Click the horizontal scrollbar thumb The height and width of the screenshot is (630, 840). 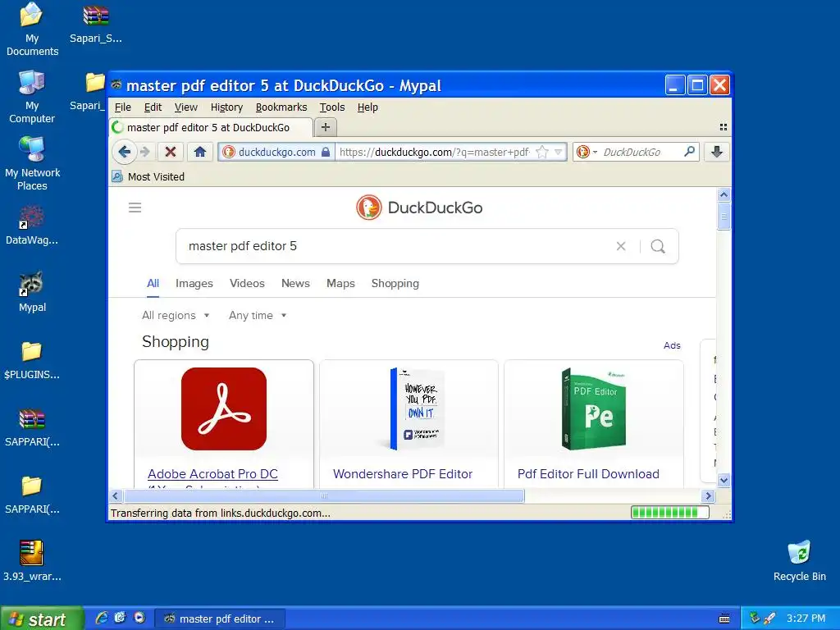(x=323, y=496)
